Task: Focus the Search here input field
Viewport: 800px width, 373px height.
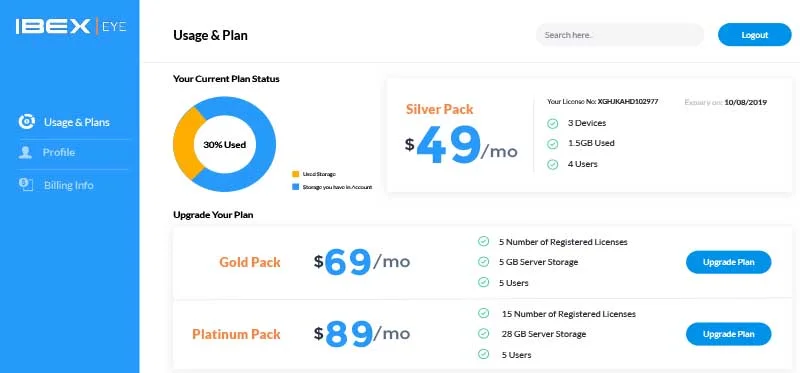Action: (x=619, y=35)
